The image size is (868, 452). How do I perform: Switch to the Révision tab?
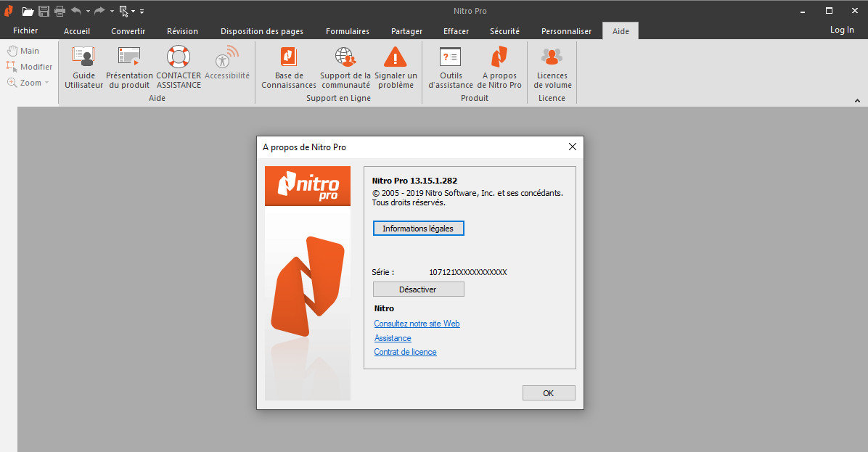[x=183, y=31]
